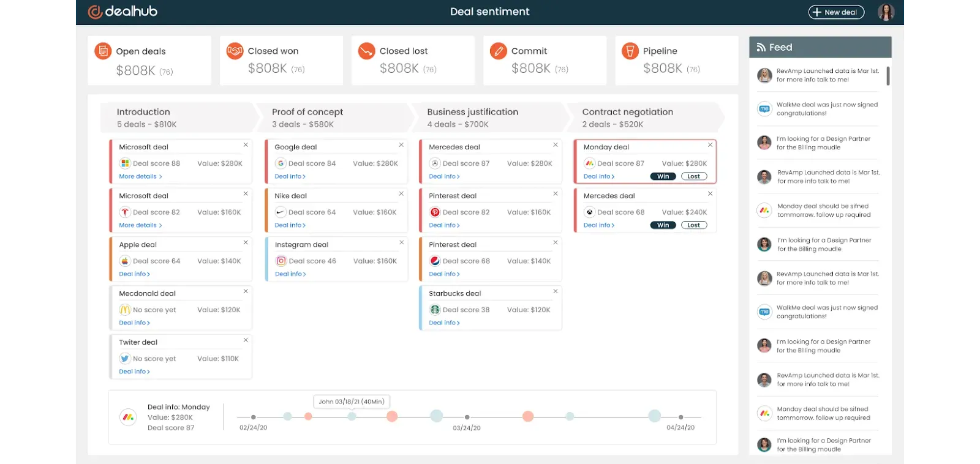
Task: Open Deal info for Mercedes $240K deal
Action: (599, 225)
